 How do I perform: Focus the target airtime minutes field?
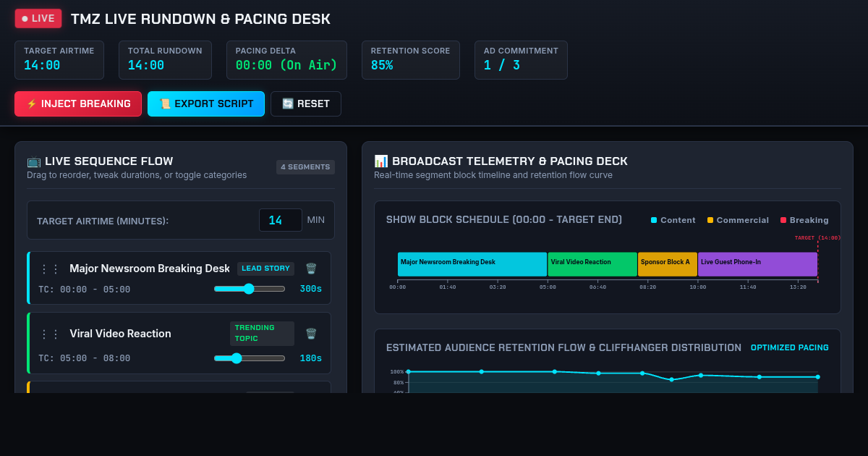click(x=281, y=220)
